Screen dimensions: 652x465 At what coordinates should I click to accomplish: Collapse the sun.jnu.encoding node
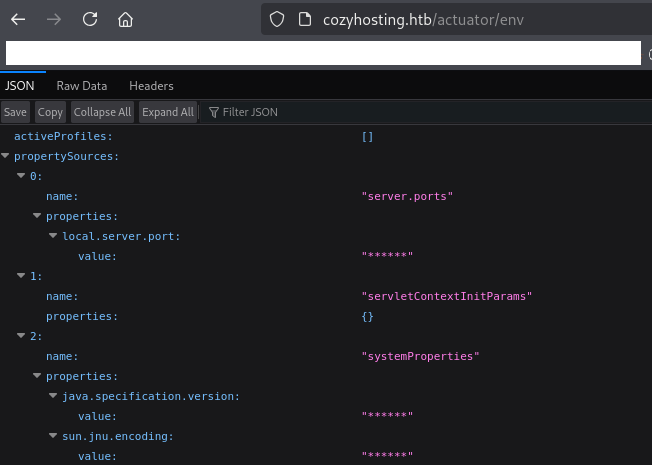pyautogui.click(x=54, y=436)
